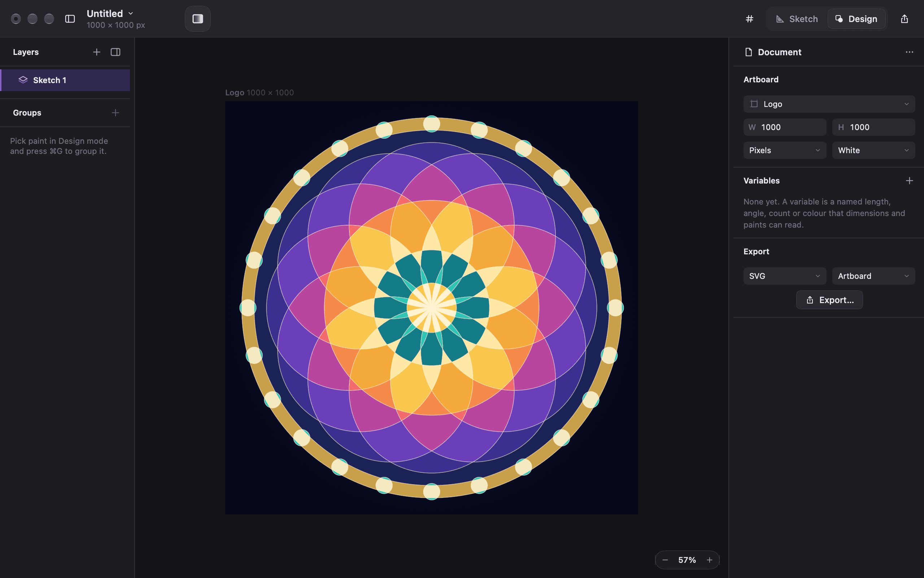Switch to Design mode
Screen dimensions: 924x578
857,19
